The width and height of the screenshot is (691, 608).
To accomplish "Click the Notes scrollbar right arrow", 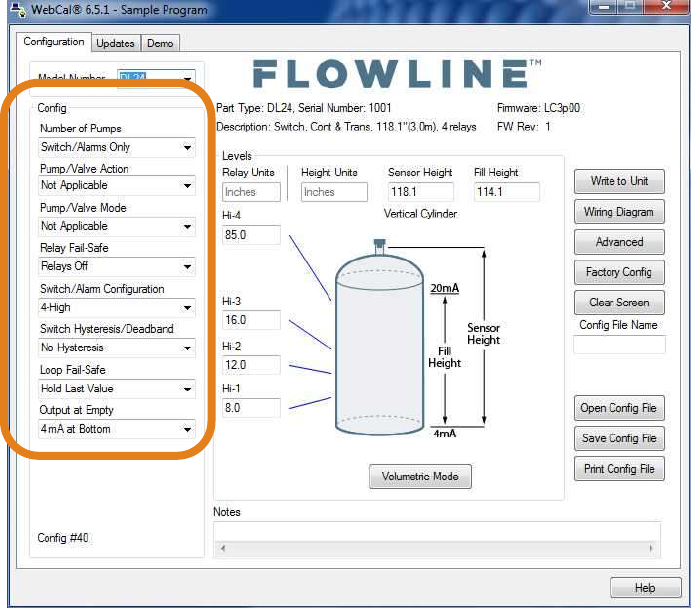I will (651, 548).
